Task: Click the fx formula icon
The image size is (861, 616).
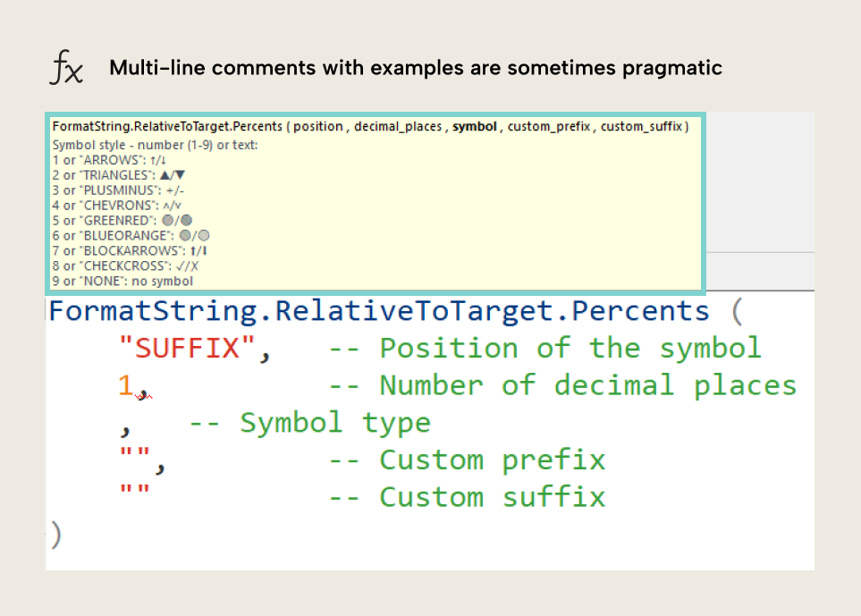Action: pos(66,68)
